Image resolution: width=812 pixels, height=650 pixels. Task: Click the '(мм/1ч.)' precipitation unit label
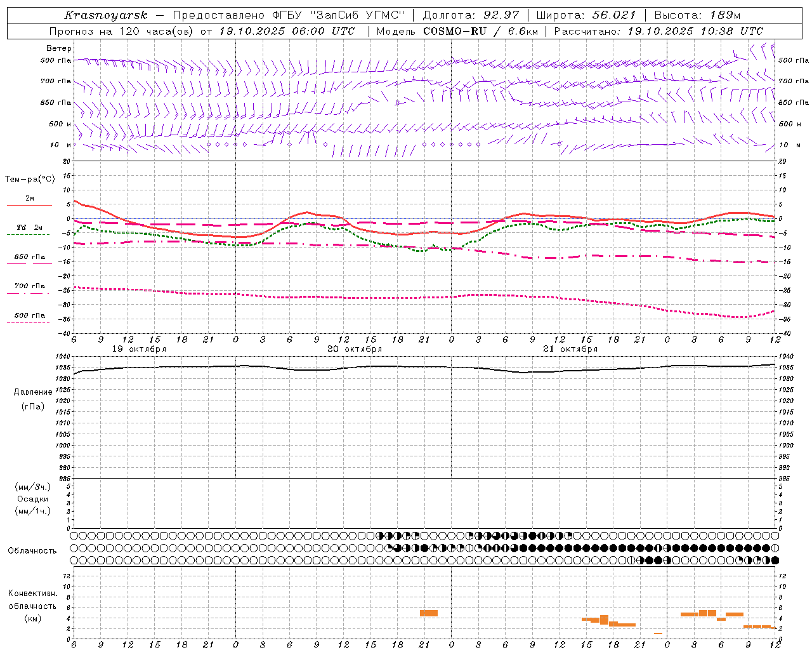tap(33, 511)
